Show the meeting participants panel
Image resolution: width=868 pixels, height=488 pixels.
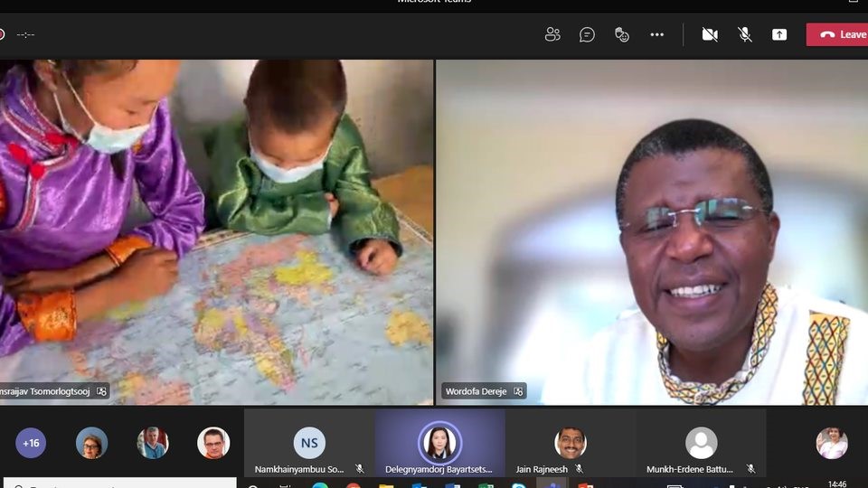click(x=552, y=34)
